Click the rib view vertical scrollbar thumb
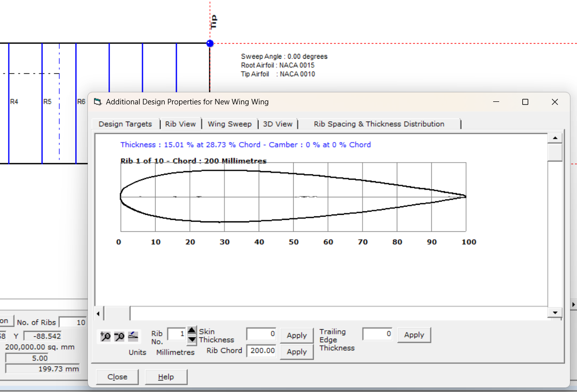This screenshot has height=392, width=577. [555, 152]
